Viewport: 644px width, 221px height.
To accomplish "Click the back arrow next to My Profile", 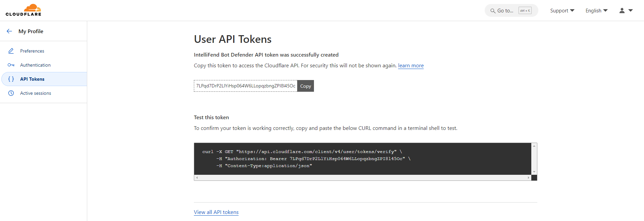I will (9, 31).
